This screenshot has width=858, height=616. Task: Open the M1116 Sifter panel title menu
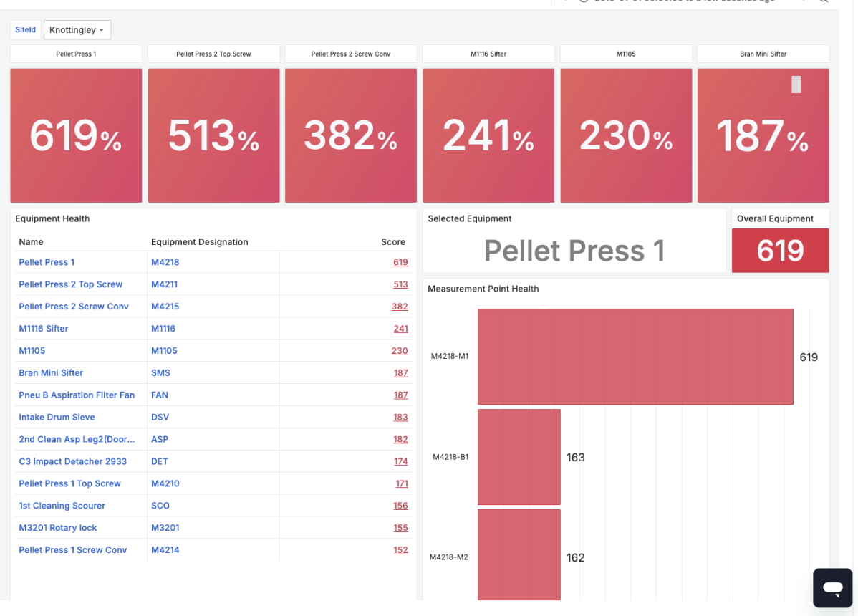(488, 54)
